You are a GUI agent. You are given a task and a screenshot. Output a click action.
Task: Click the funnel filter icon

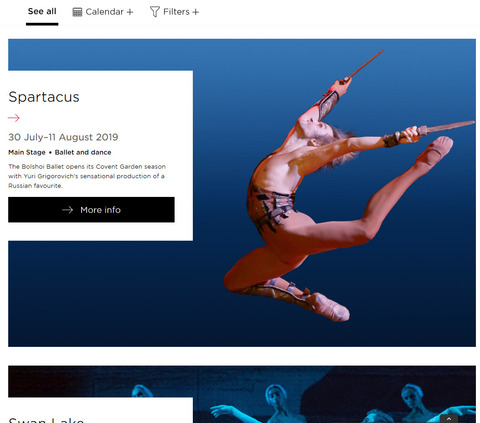155,12
